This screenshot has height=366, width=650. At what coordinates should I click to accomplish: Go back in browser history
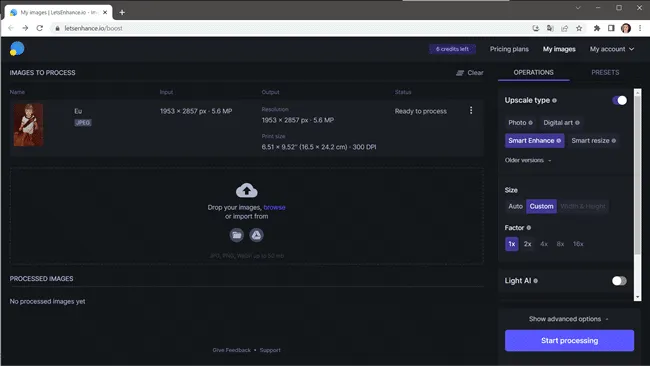point(11,28)
